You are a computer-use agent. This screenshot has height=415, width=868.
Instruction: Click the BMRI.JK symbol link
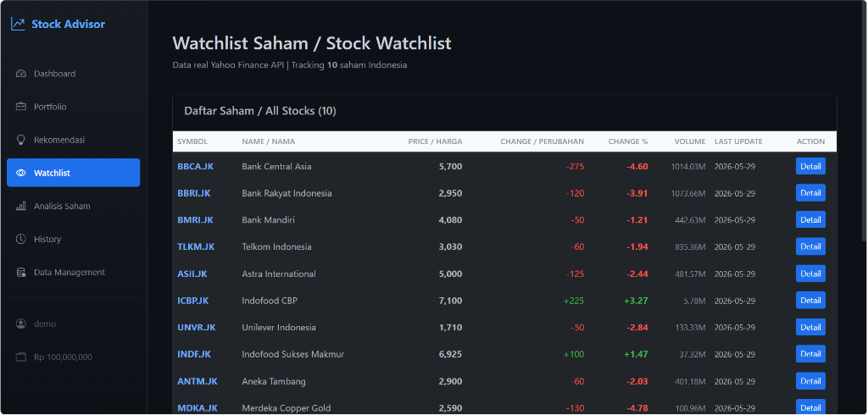(196, 219)
